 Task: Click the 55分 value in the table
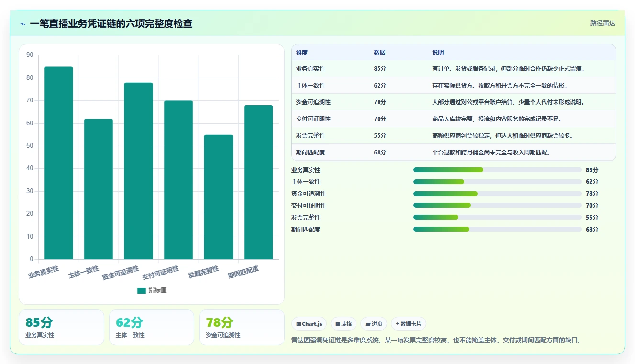[x=380, y=136]
